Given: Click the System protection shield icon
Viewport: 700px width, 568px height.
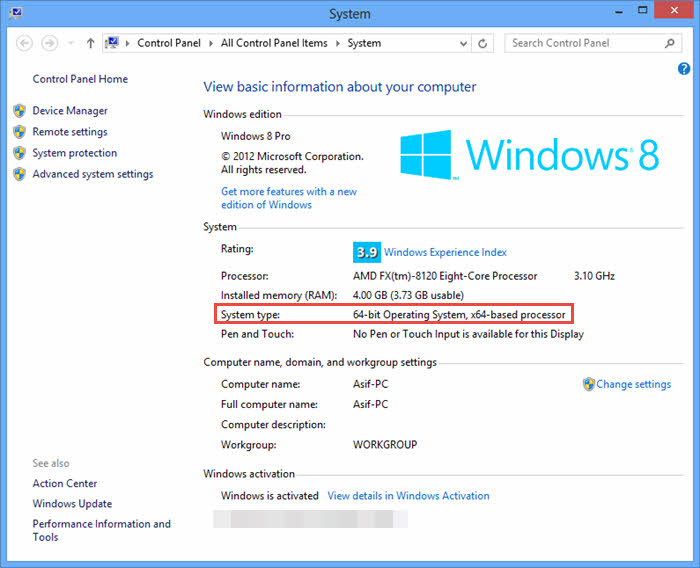Looking at the screenshot, I should pos(19,153).
